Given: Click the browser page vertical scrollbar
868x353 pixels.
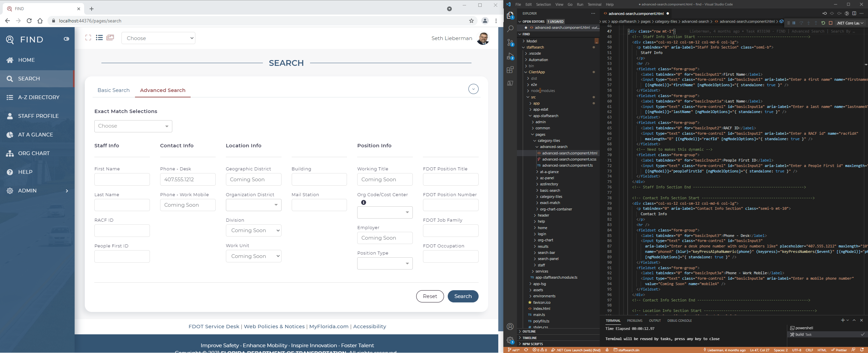Looking at the screenshot, I should [501, 170].
